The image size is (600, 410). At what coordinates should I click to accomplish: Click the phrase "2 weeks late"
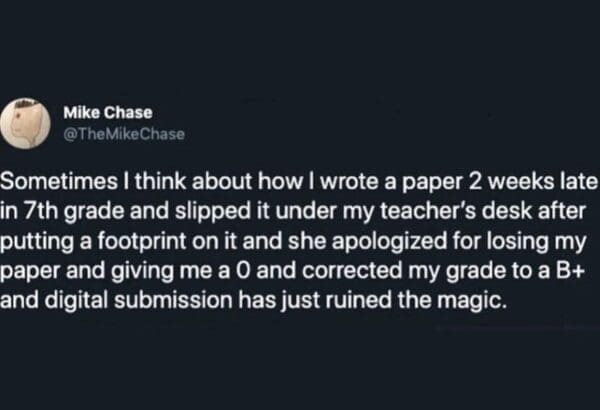(x=541, y=185)
